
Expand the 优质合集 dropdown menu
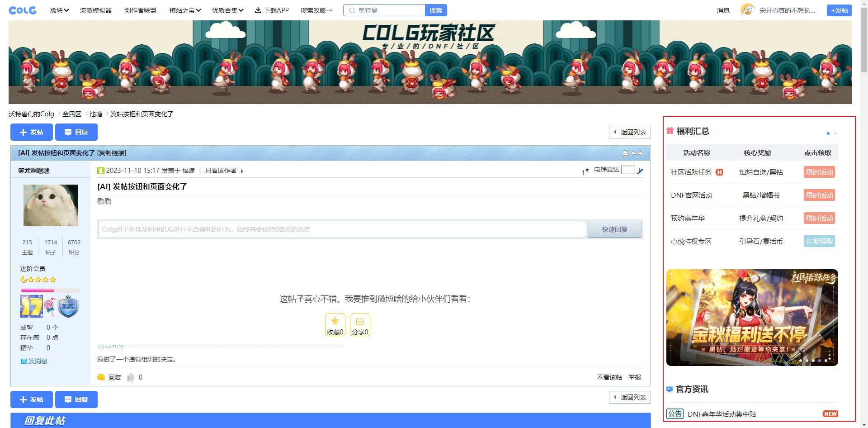click(227, 10)
